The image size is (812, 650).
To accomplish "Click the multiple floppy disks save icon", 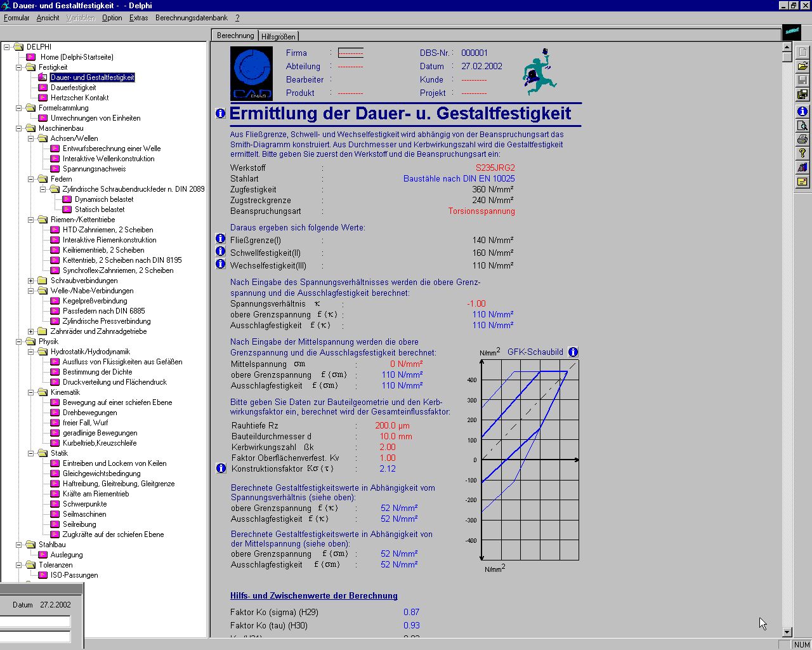I will (x=802, y=95).
